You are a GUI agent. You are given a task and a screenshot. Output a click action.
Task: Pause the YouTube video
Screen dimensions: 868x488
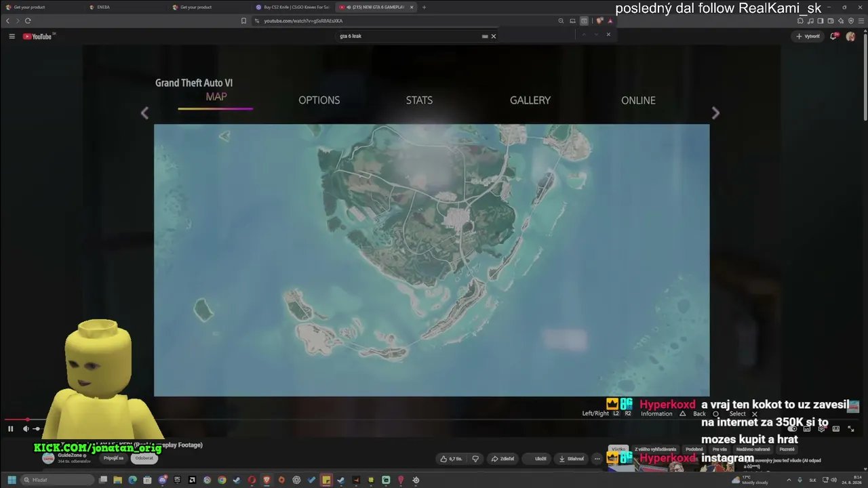tap(10, 428)
